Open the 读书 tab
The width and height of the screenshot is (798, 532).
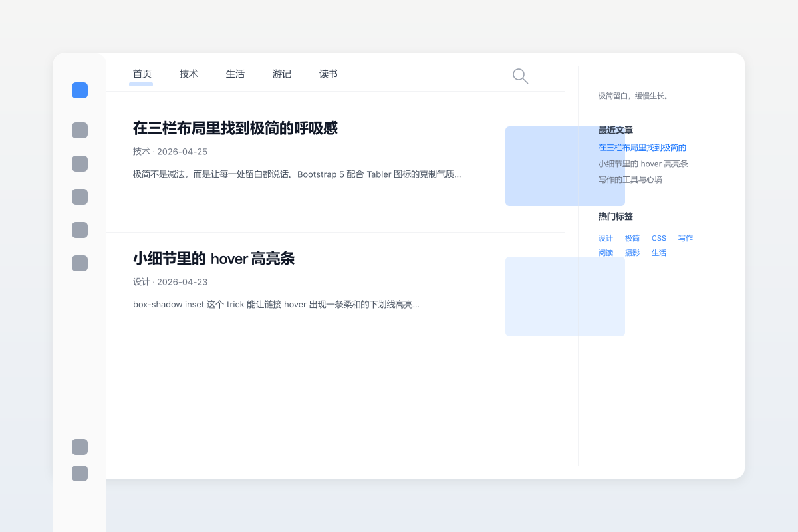click(329, 74)
